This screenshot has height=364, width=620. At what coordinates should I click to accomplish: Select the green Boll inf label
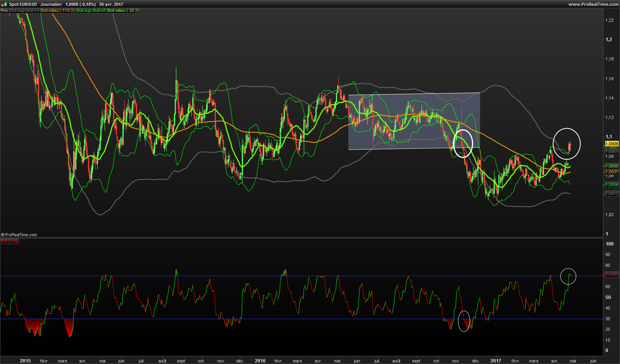(x=100, y=10)
